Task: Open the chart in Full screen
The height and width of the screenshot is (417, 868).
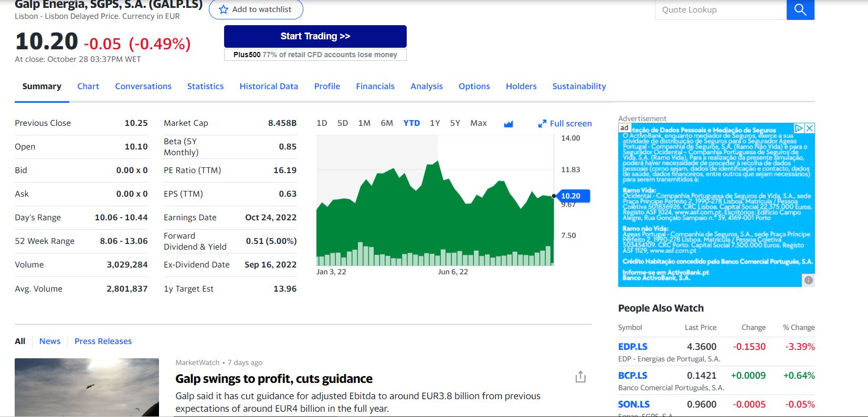Action: pos(565,124)
